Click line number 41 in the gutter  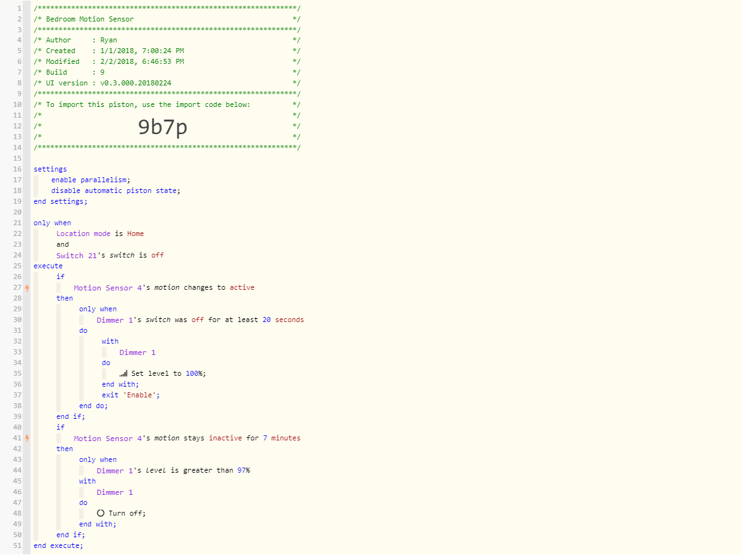[x=17, y=439]
